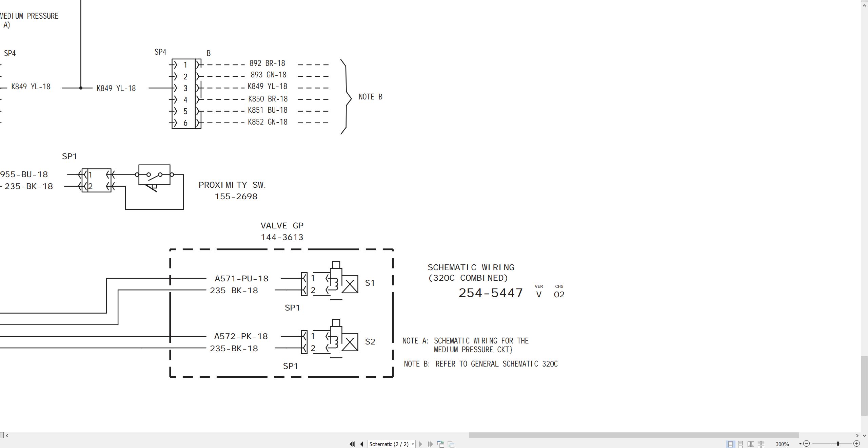The image size is (868, 448).
Task: Select continuous page scrolling layout
Action: pos(741,444)
